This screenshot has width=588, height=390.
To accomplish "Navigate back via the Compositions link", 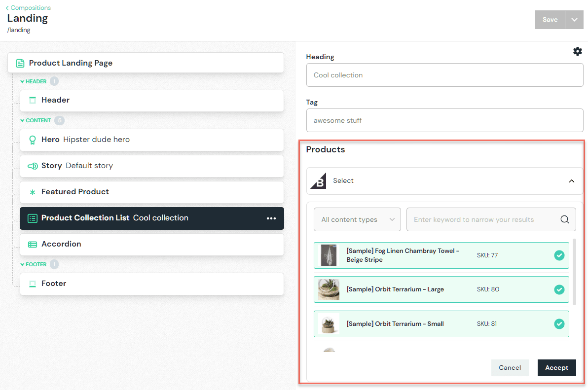I will click(x=28, y=7).
